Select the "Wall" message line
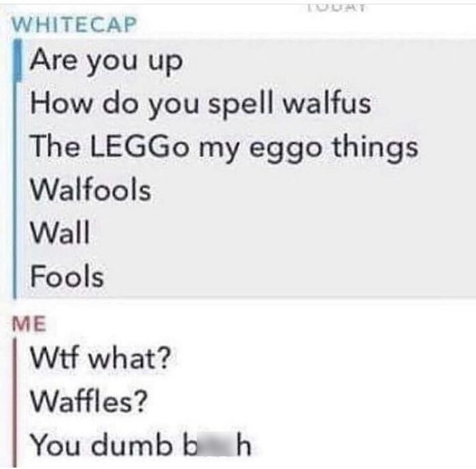Viewport: 476px width, 469px height. pos(60,233)
